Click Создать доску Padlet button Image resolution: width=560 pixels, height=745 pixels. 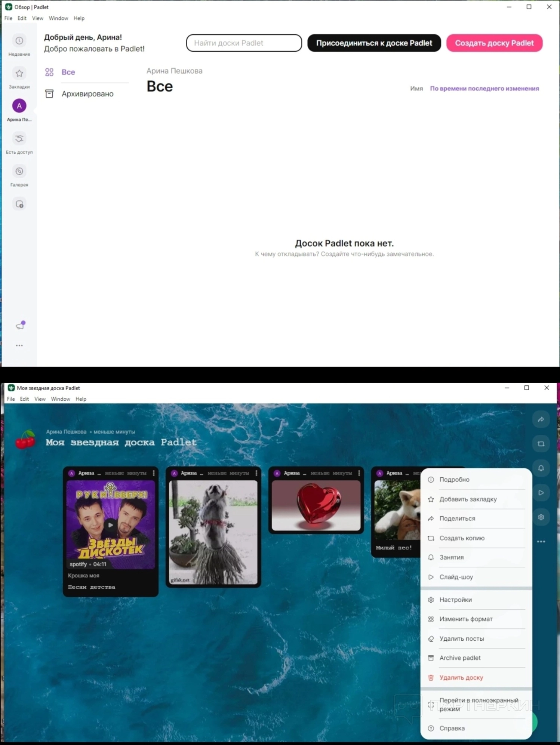(x=494, y=43)
